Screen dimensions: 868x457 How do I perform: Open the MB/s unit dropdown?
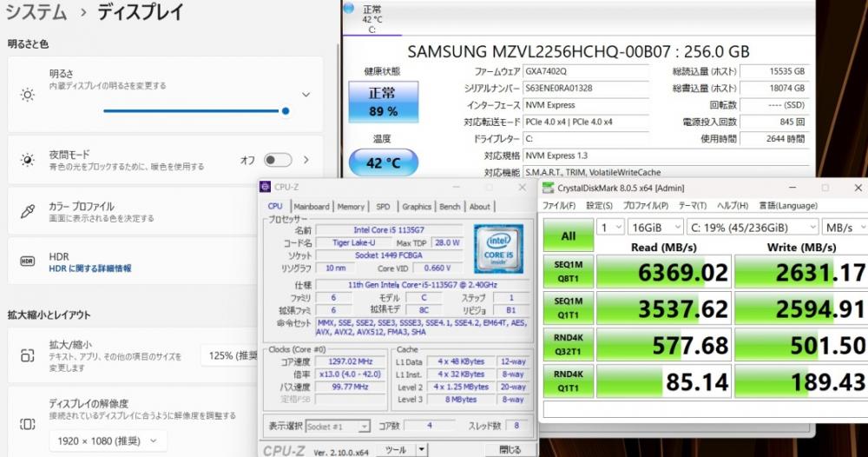(x=845, y=227)
